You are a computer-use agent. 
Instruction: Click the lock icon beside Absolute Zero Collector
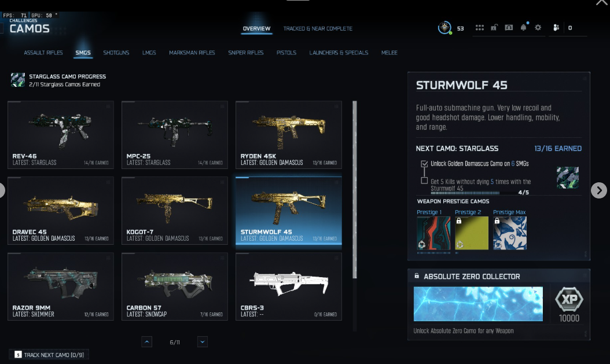(417, 275)
